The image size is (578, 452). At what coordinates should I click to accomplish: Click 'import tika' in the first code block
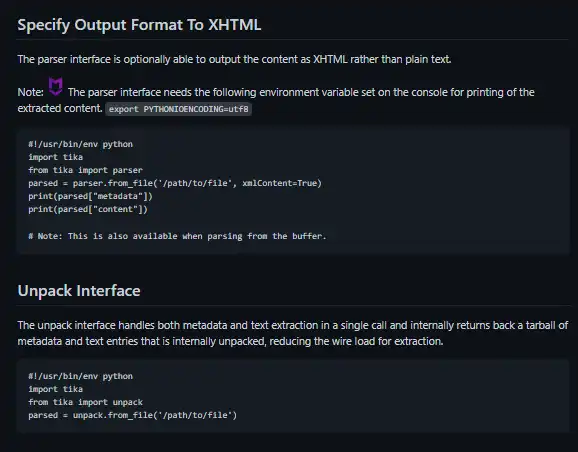[56, 157]
